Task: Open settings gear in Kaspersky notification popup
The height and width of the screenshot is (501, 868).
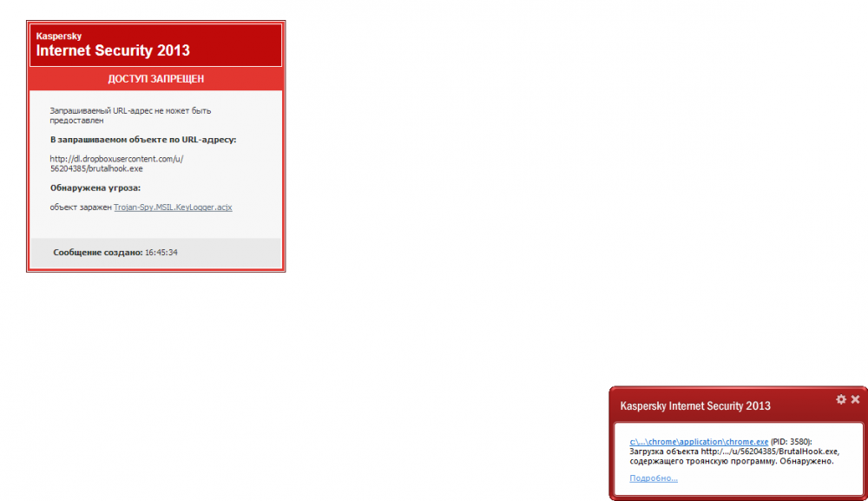Action: [x=841, y=399]
